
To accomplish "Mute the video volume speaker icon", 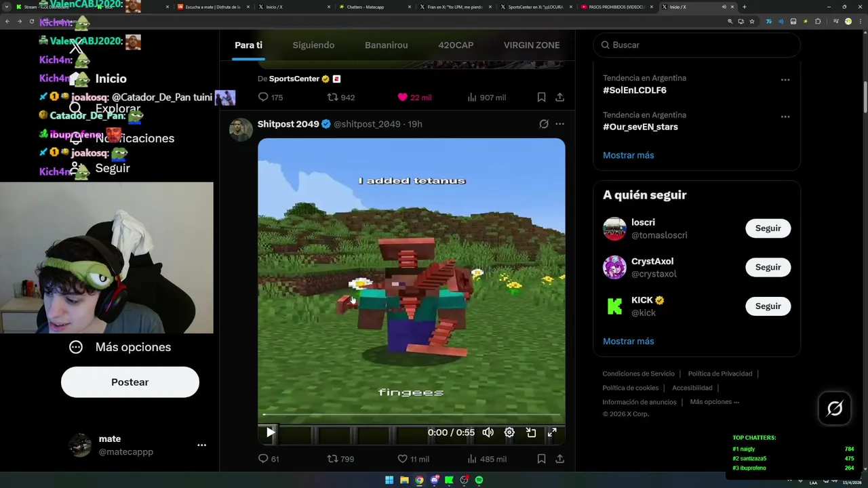I will (488, 432).
